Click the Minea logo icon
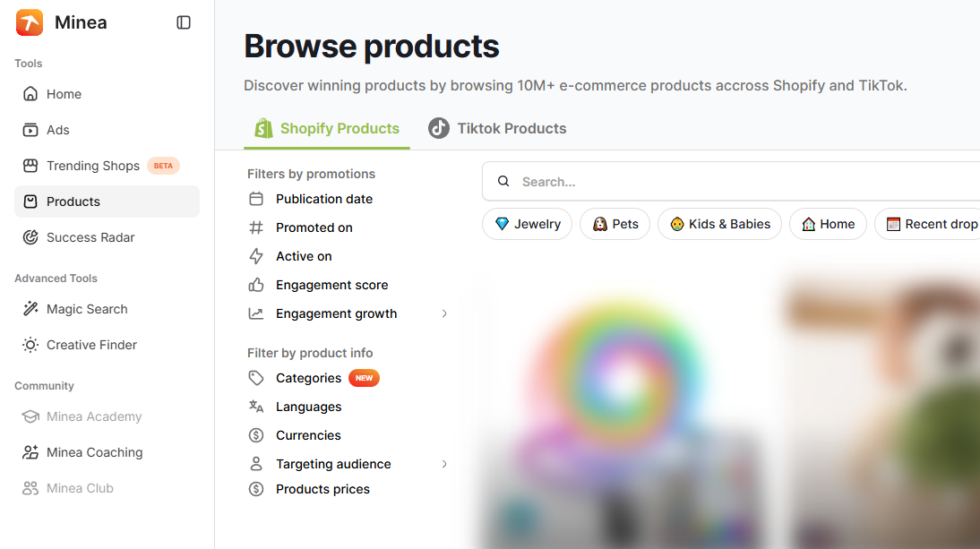 30,22
